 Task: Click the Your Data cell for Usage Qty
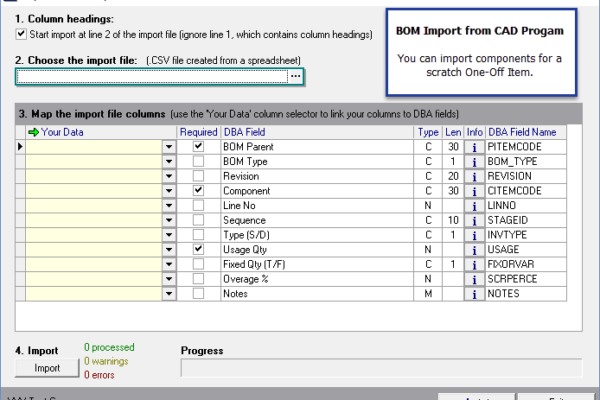click(94, 250)
